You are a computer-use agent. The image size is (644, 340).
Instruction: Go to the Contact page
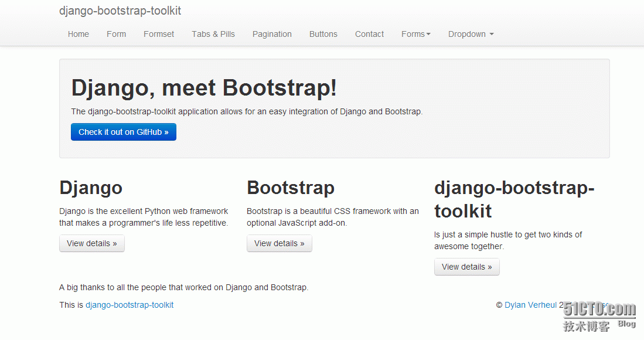click(369, 34)
